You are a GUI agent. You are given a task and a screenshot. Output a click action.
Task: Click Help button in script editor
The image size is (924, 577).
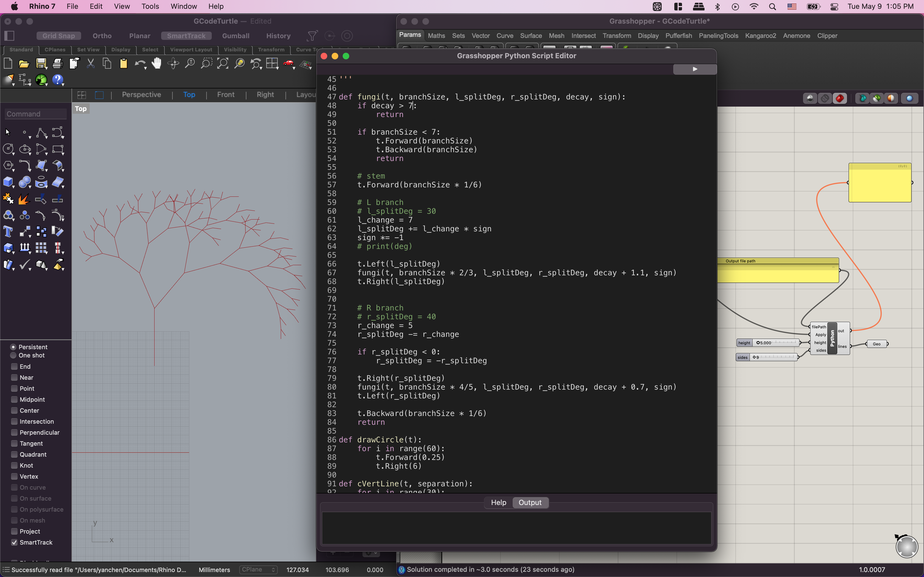pyautogui.click(x=498, y=502)
